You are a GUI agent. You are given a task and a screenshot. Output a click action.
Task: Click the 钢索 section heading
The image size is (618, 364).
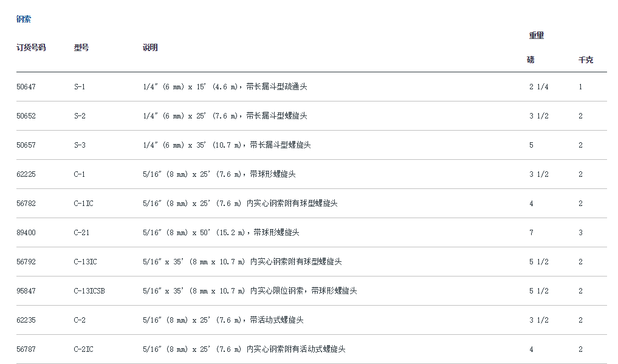(23, 19)
